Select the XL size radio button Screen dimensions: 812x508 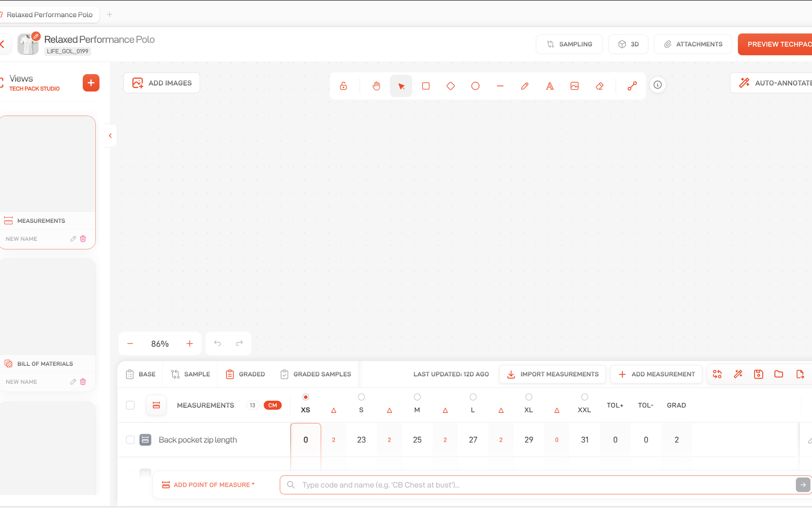coord(529,397)
